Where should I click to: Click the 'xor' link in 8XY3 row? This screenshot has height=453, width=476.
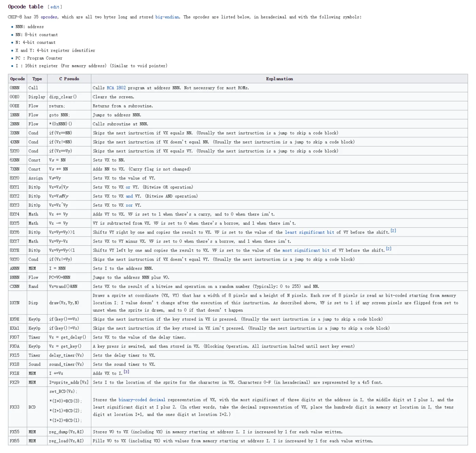(129, 205)
